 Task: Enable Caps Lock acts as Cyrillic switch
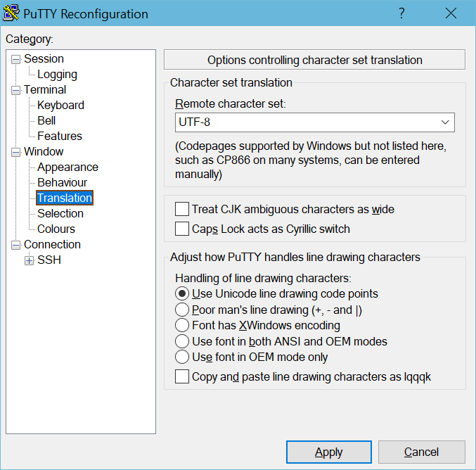click(182, 229)
